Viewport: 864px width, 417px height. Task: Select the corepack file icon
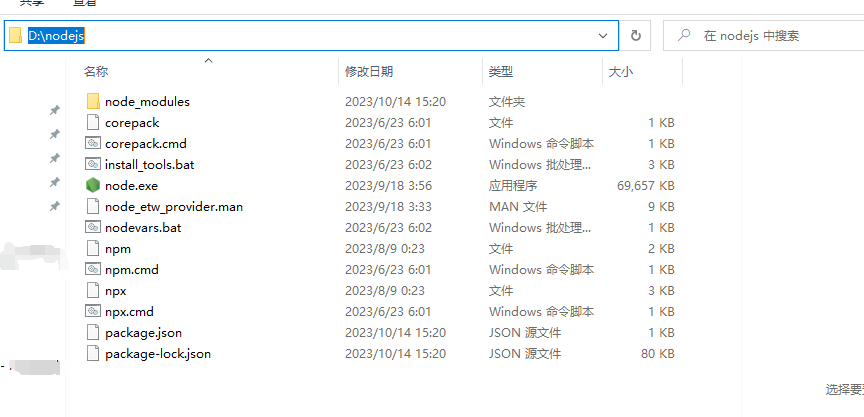(93, 122)
